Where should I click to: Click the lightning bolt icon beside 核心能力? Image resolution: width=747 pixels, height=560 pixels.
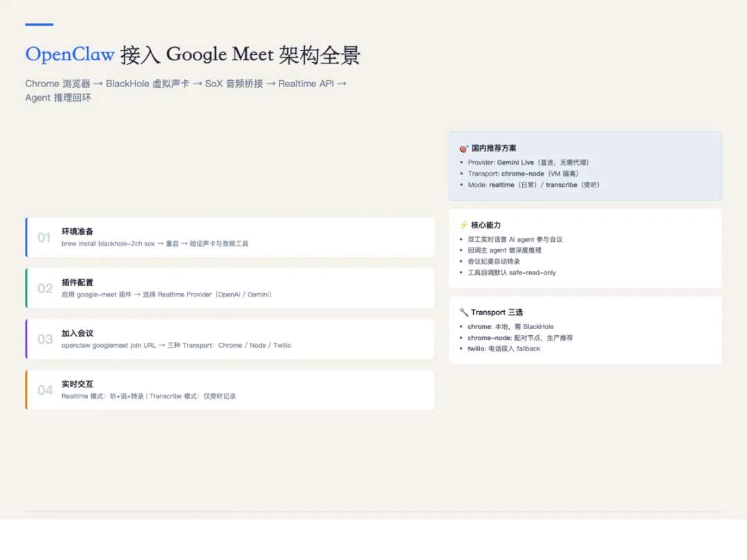[x=463, y=225]
